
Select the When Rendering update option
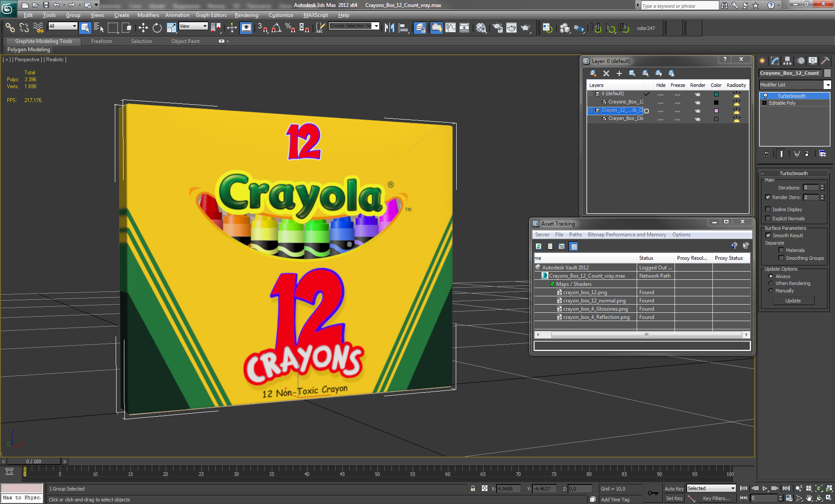tap(771, 283)
